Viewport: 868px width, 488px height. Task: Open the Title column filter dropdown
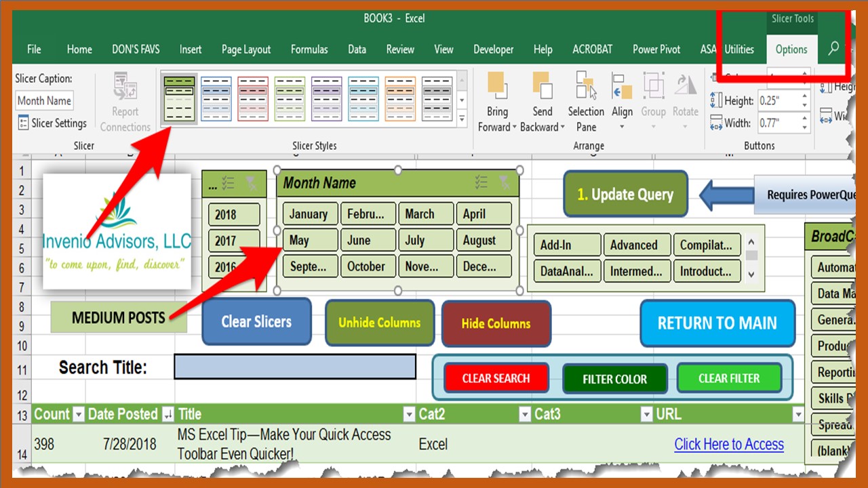[x=409, y=414]
